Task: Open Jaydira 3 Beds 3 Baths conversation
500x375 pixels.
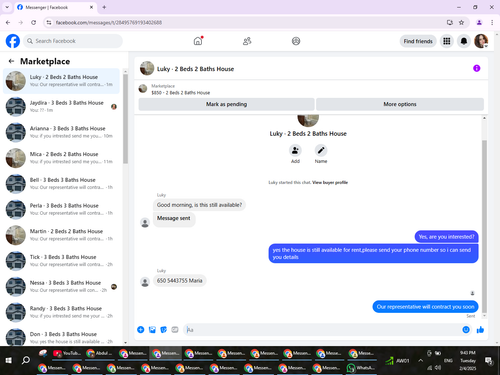Action: (61, 106)
